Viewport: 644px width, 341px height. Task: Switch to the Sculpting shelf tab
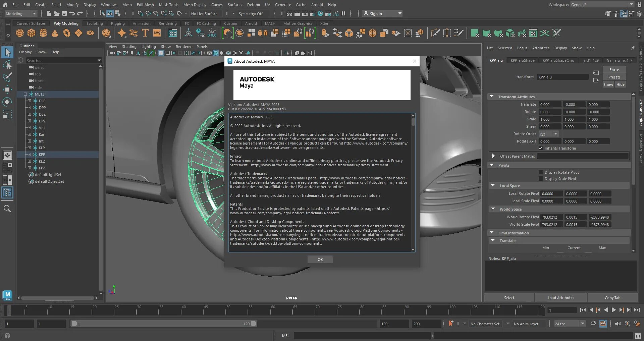[95, 23]
